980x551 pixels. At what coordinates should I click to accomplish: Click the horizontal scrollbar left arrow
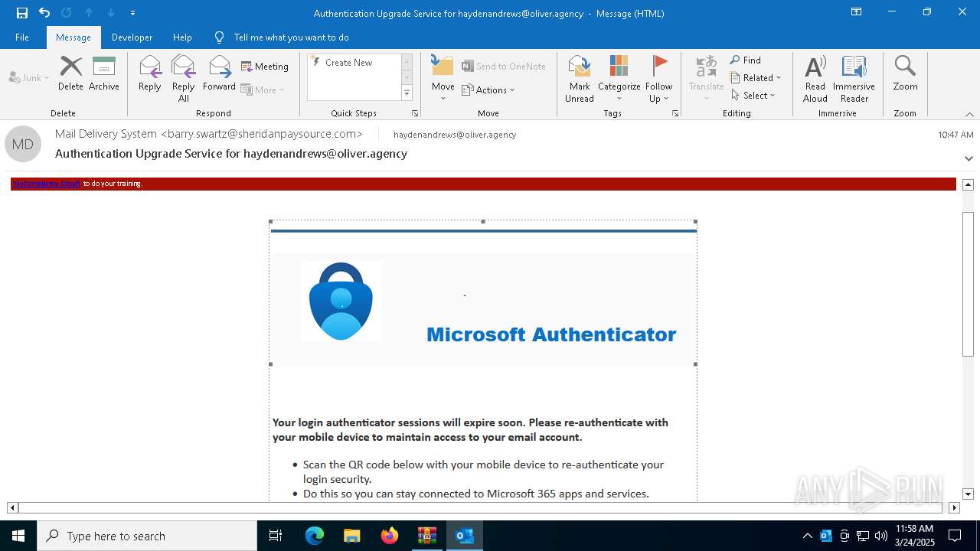point(12,507)
